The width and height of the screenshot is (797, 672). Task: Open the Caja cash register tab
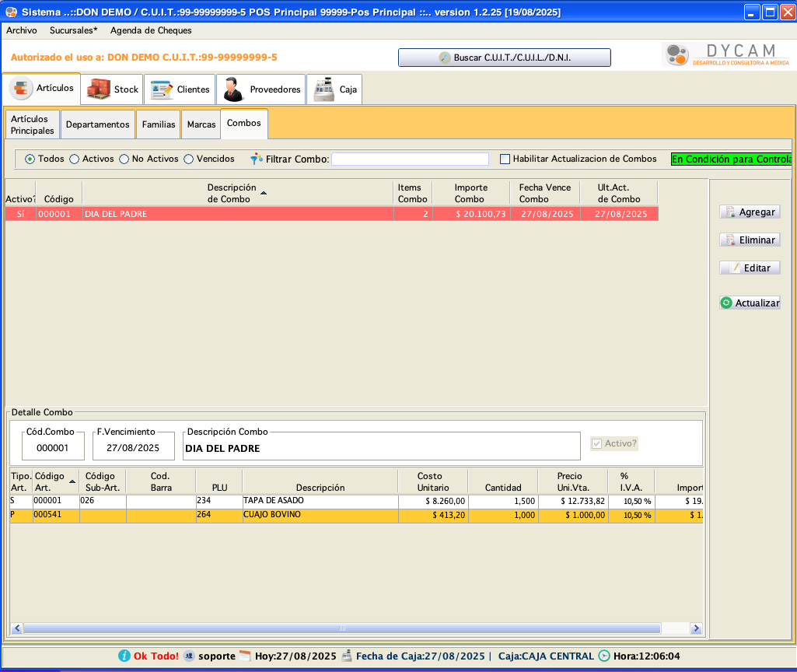pyautogui.click(x=334, y=89)
